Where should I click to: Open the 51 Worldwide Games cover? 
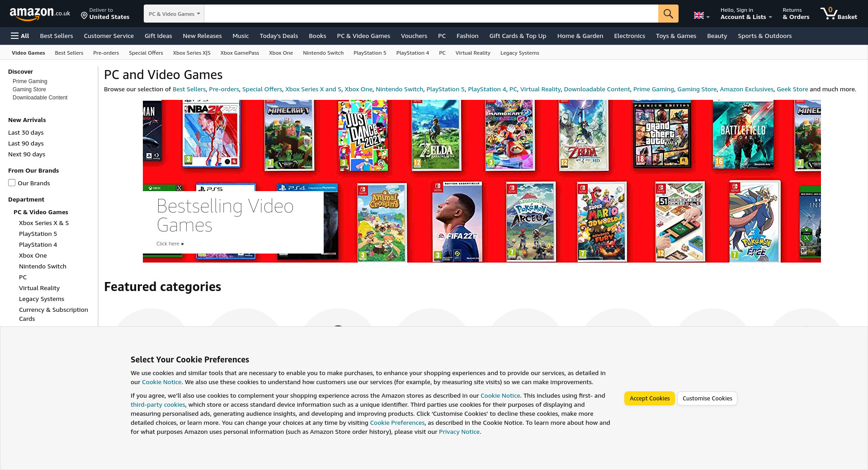pyautogui.click(x=680, y=221)
